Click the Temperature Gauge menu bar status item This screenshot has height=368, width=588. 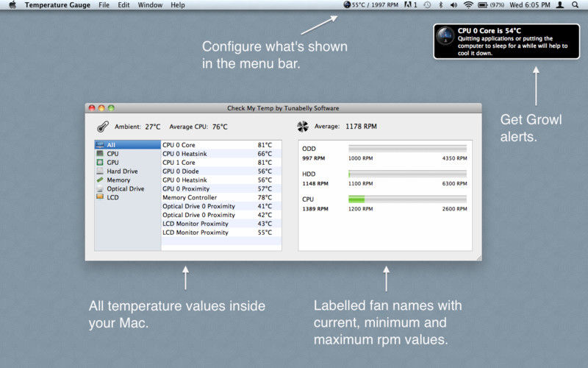(370, 5)
